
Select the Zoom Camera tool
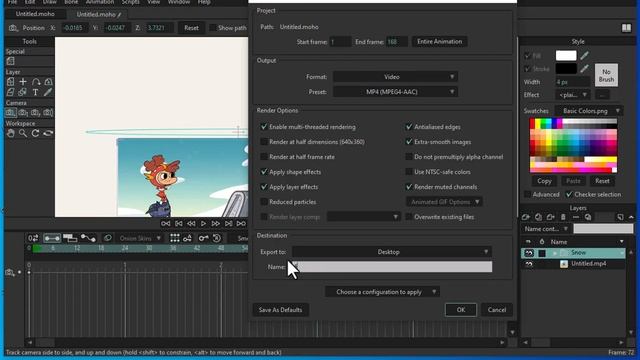[x=23, y=113]
